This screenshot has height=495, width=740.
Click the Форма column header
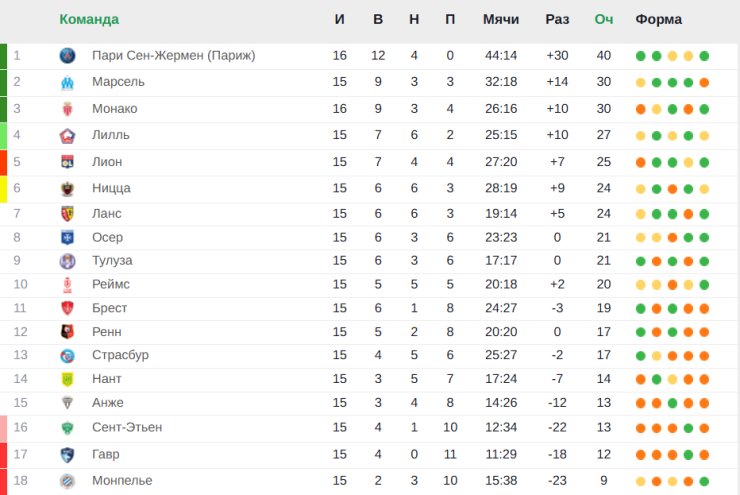[x=658, y=19]
